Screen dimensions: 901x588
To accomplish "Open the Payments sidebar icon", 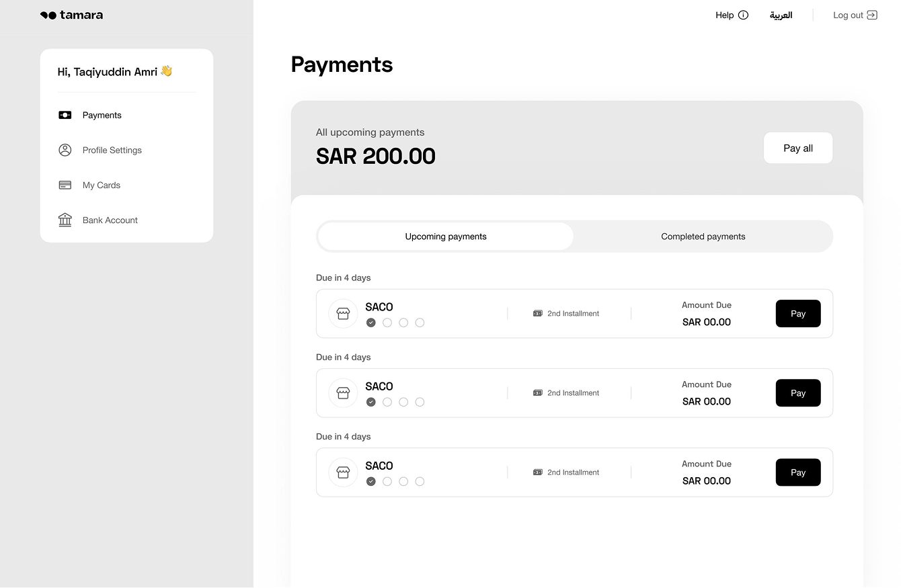I will tap(65, 115).
